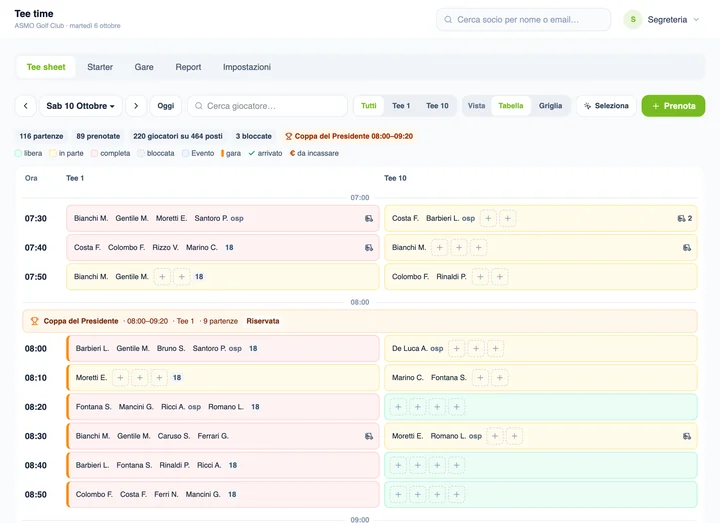Click the green S avatar for Segreteria
The width and height of the screenshot is (720, 523).
[x=633, y=20]
